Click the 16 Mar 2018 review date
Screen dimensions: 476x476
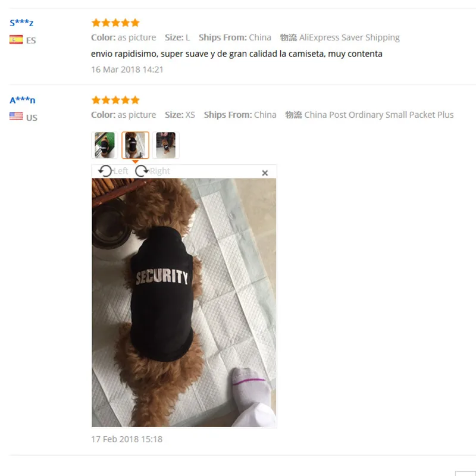(x=127, y=70)
